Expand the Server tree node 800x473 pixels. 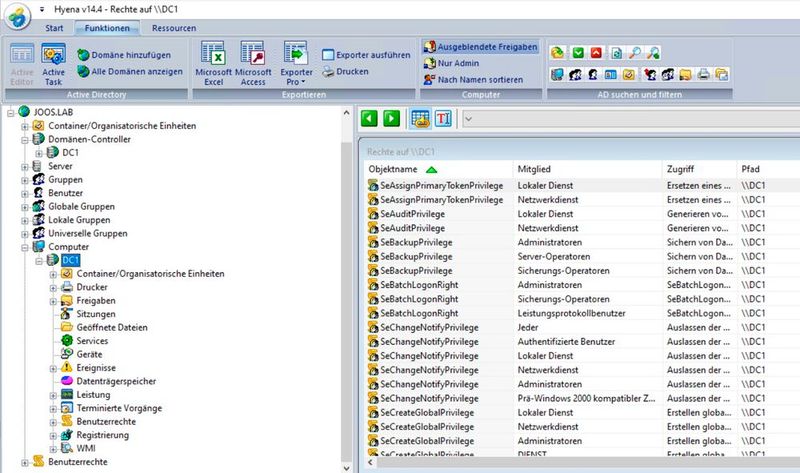pyautogui.click(x=24, y=166)
